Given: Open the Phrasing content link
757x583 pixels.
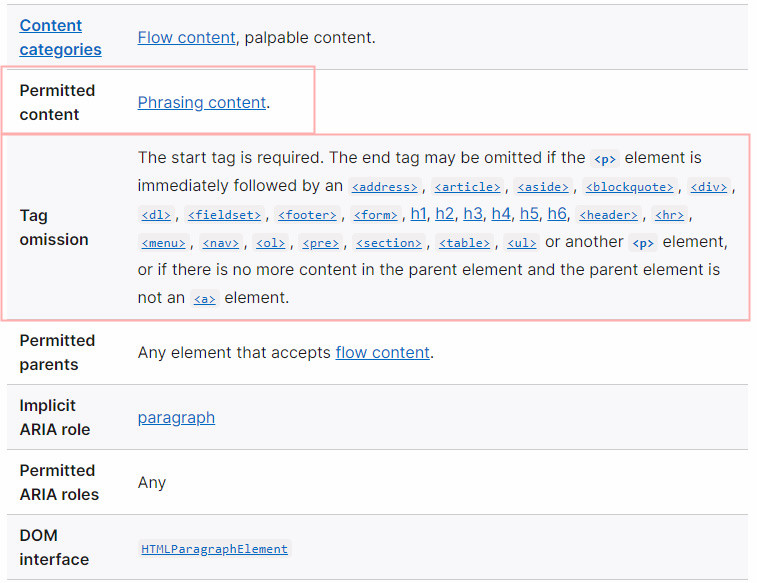Looking at the screenshot, I should tap(202, 102).
